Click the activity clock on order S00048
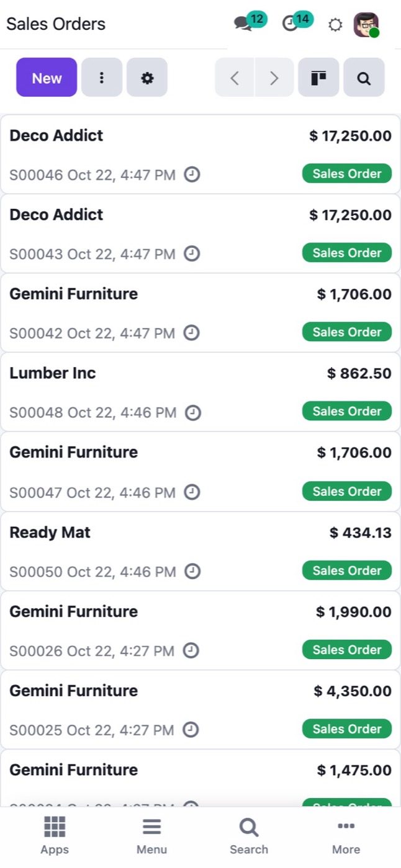This screenshot has width=401, height=868. (193, 412)
